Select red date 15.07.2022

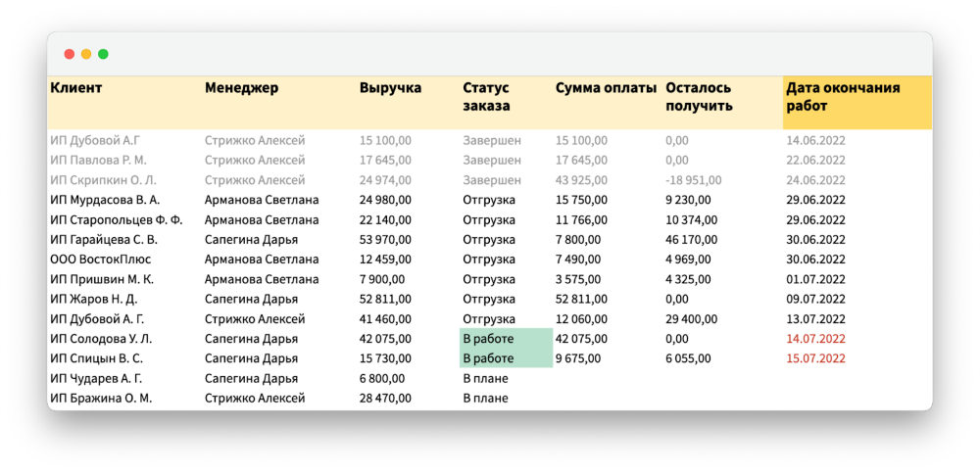815,358
